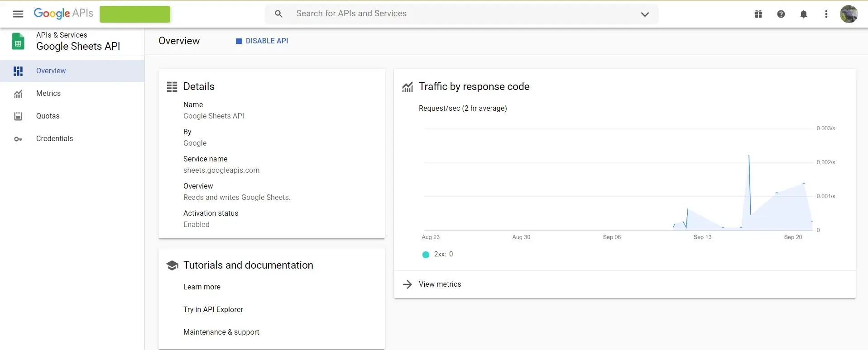Open the three-dot more options menu
The height and width of the screenshot is (350, 868).
click(826, 14)
